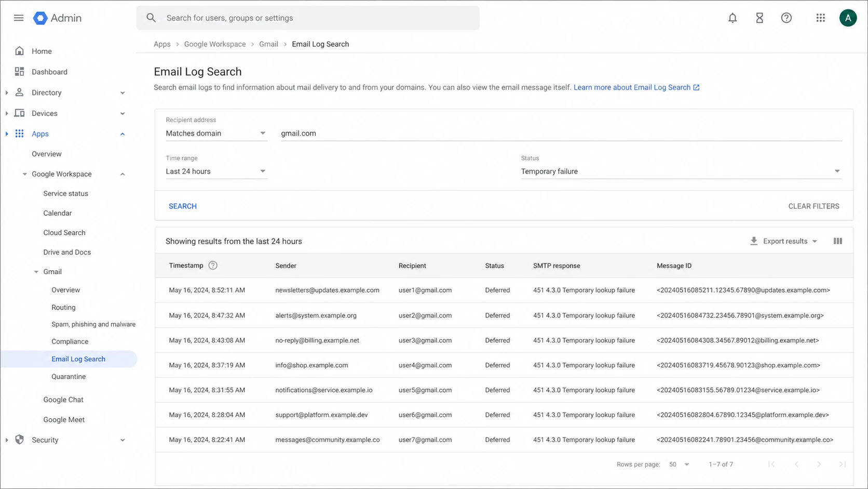This screenshot has width=868, height=489.
Task: Click the external link icon after Learn more
Action: 696,87
